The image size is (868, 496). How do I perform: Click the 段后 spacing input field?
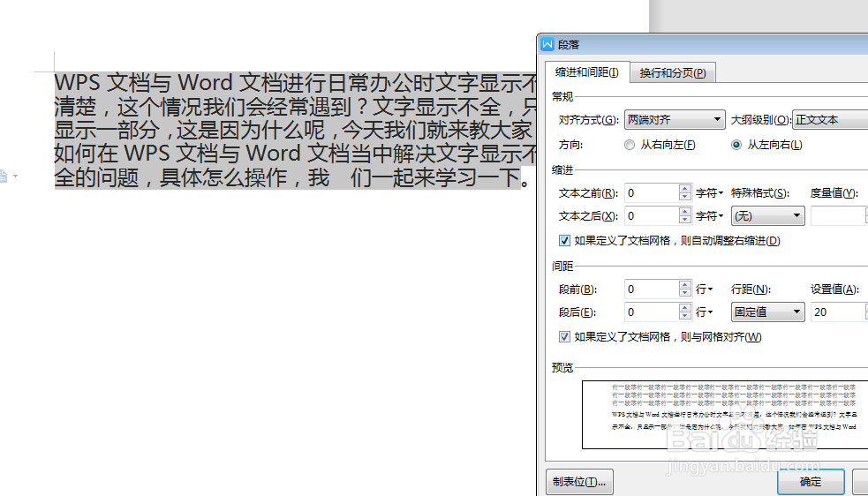click(651, 312)
